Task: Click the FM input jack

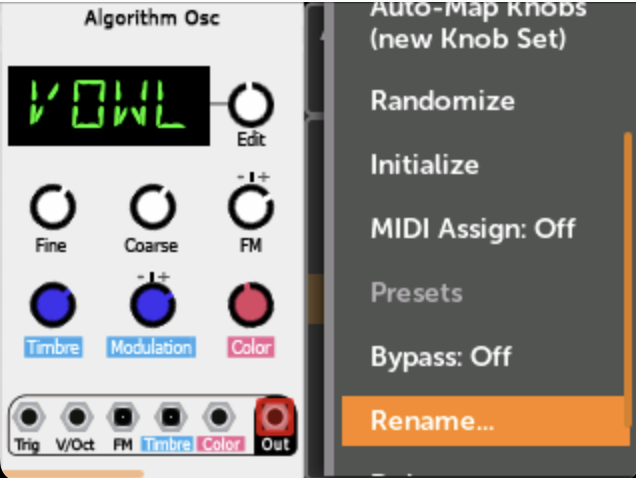Action: click(123, 417)
